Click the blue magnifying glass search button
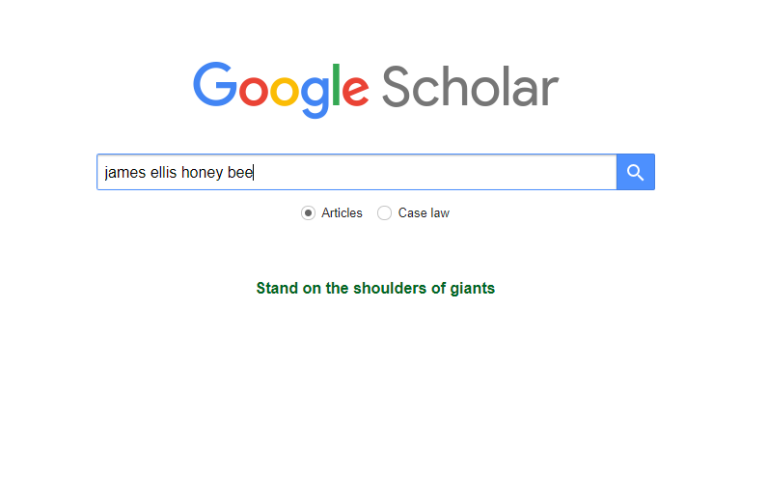Viewport: 768px width, 478px height. (x=635, y=172)
